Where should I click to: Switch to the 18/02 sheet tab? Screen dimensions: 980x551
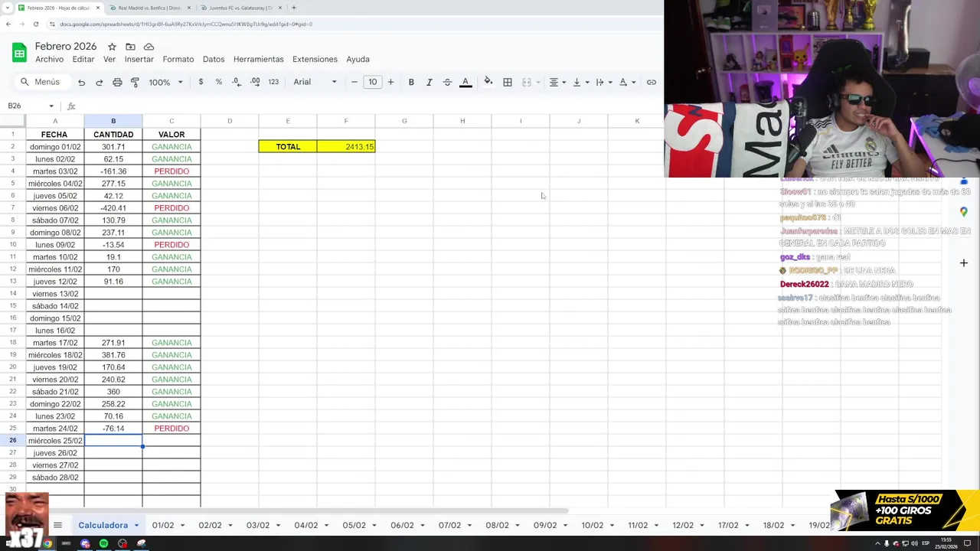(x=773, y=525)
